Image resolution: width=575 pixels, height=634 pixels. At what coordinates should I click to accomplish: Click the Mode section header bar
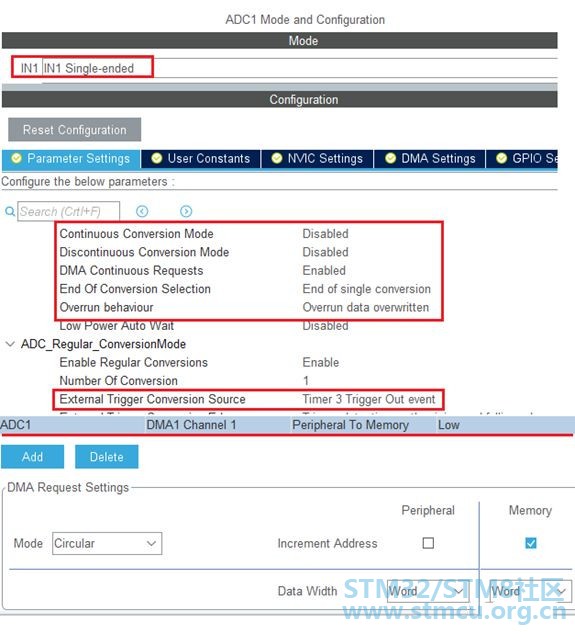click(x=280, y=41)
